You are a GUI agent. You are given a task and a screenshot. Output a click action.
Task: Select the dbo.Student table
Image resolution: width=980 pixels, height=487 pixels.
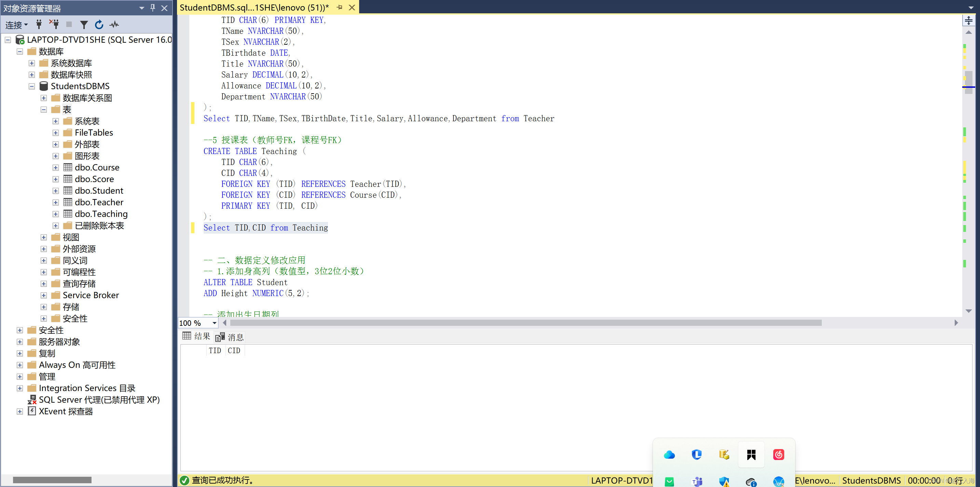click(99, 191)
